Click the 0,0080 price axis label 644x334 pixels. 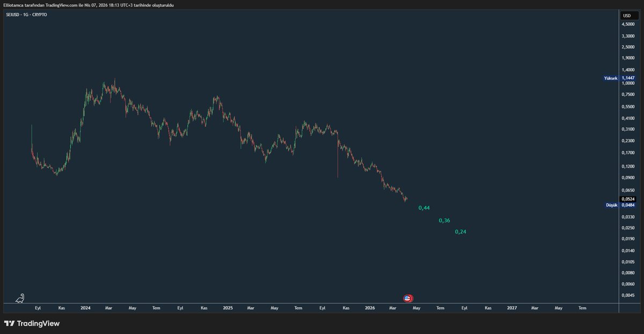[x=629, y=272]
